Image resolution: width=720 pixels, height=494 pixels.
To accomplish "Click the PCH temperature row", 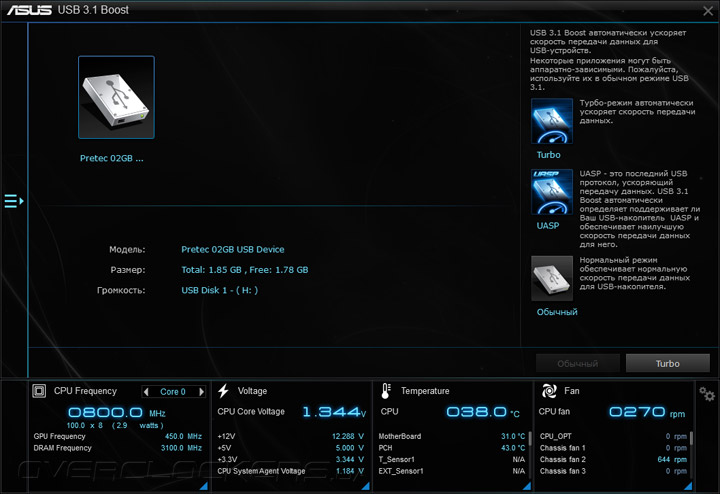I will point(452,448).
